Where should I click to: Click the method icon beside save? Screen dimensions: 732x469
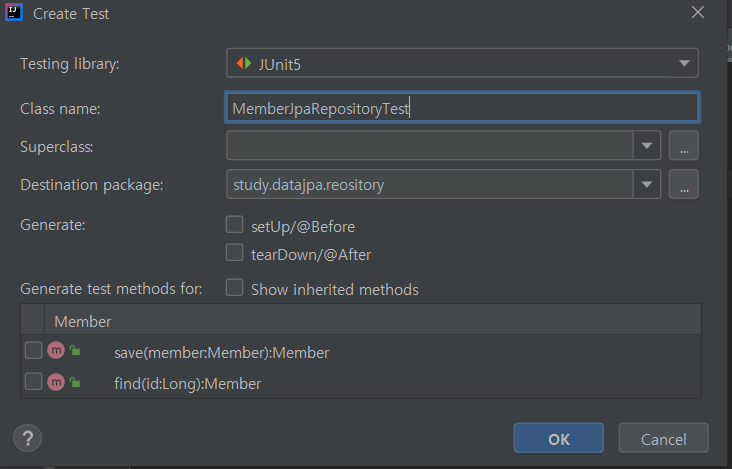56,351
